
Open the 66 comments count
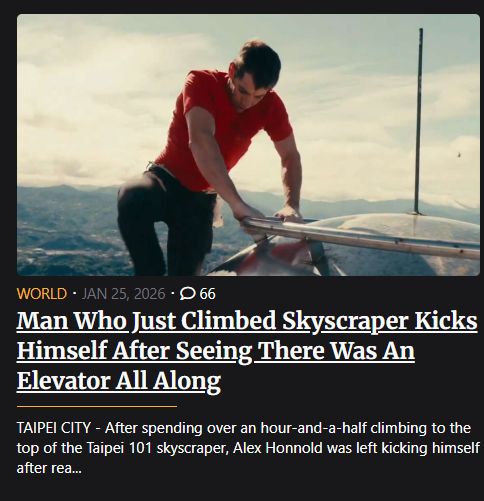(x=207, y=294)
